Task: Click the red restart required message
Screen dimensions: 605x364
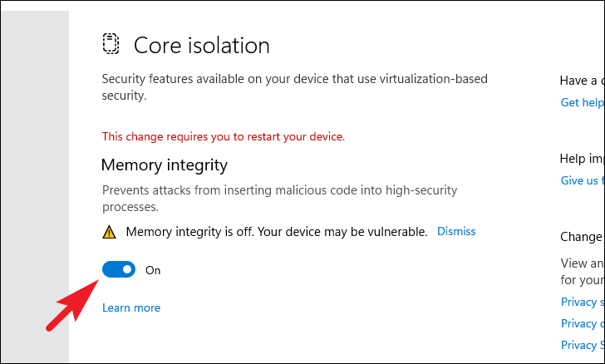Action: [223, 136]
